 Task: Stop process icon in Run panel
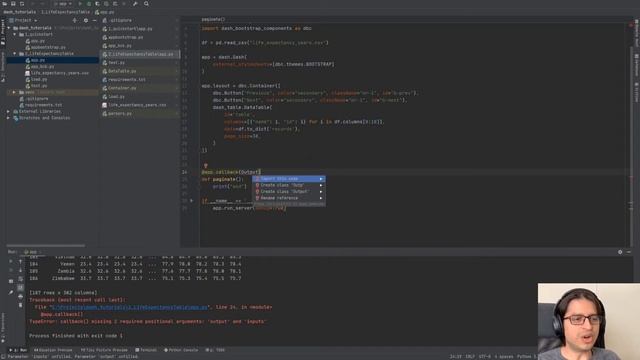tap(11, 270)
